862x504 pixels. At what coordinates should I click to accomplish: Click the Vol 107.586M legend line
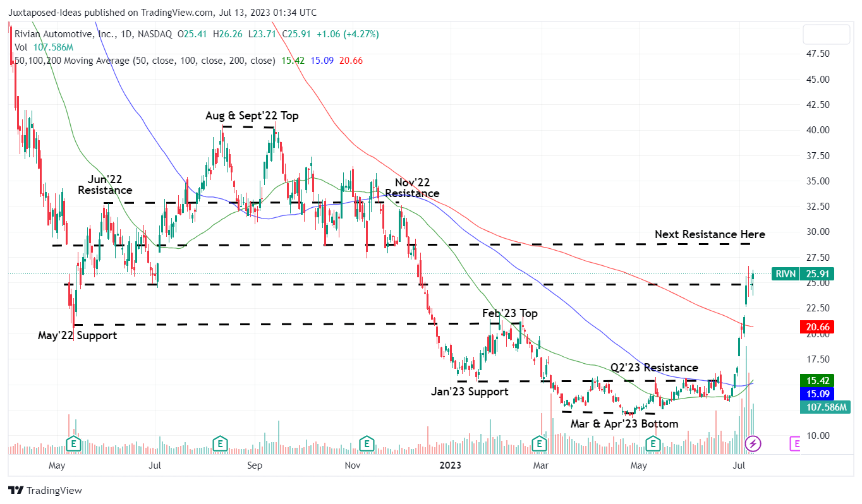(x=44, y=47)
